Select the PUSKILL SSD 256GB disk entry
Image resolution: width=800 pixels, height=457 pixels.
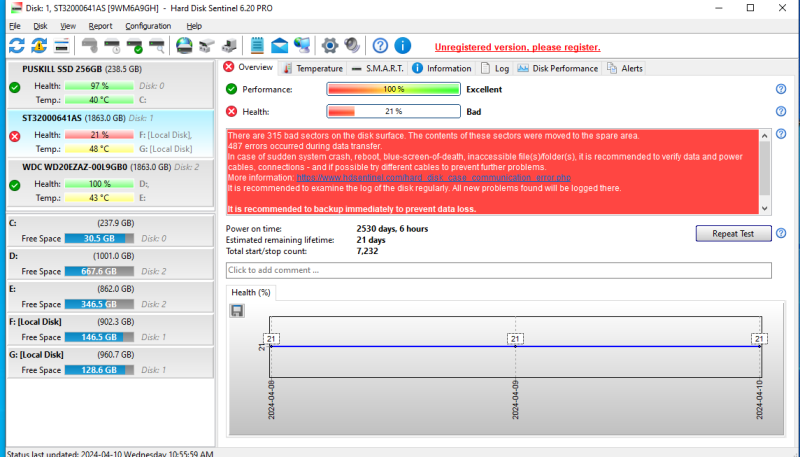coord(110,85)
